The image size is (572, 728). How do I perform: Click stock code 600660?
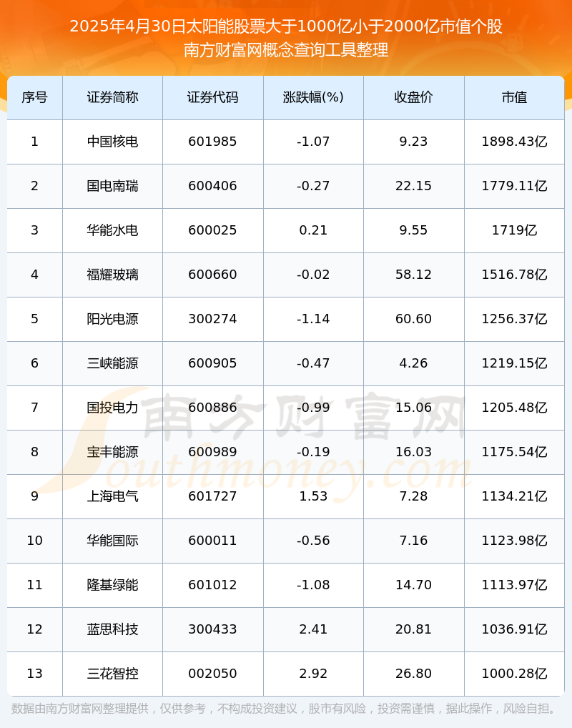click(x=212, y=275)
